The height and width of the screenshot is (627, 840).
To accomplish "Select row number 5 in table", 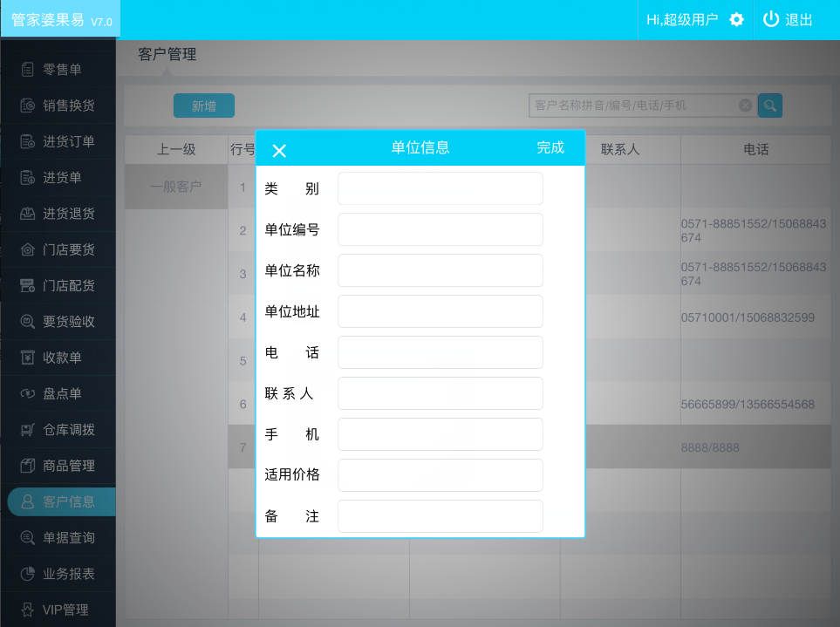I will click(243, 361).
